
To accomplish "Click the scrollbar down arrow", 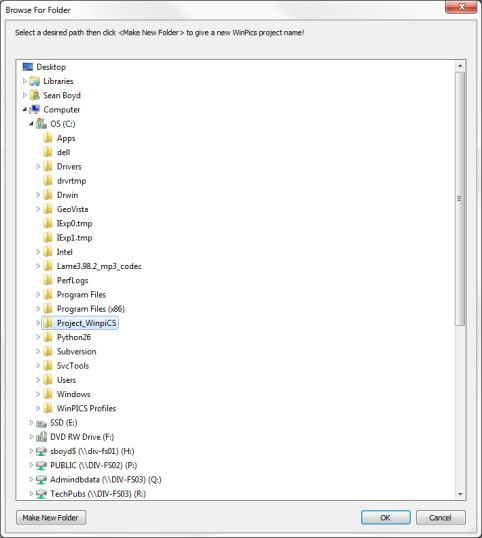I will [x=460, y=494].
